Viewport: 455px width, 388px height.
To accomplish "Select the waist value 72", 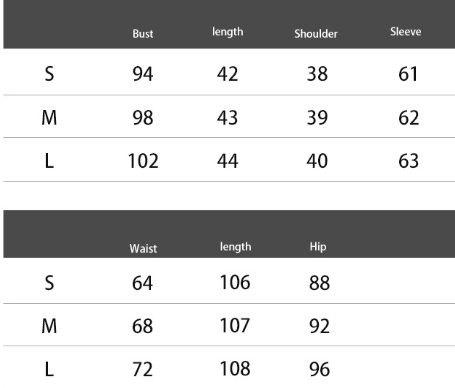I will (x=142, y=369).
